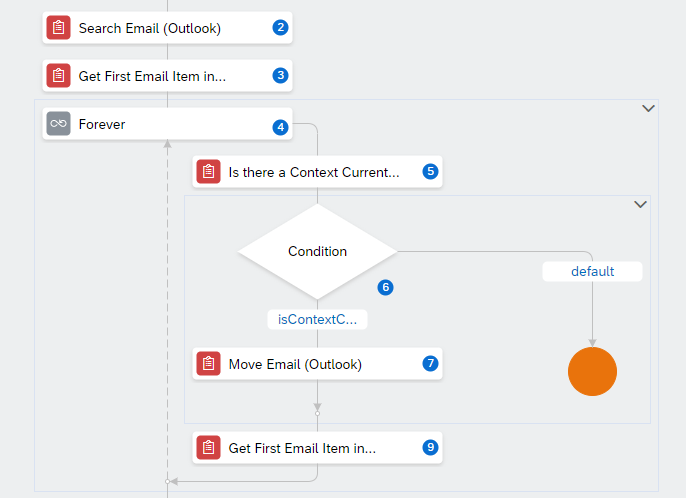Click the red icon on step 9
This screenshot has width=686, height=498.
point(209,448)
